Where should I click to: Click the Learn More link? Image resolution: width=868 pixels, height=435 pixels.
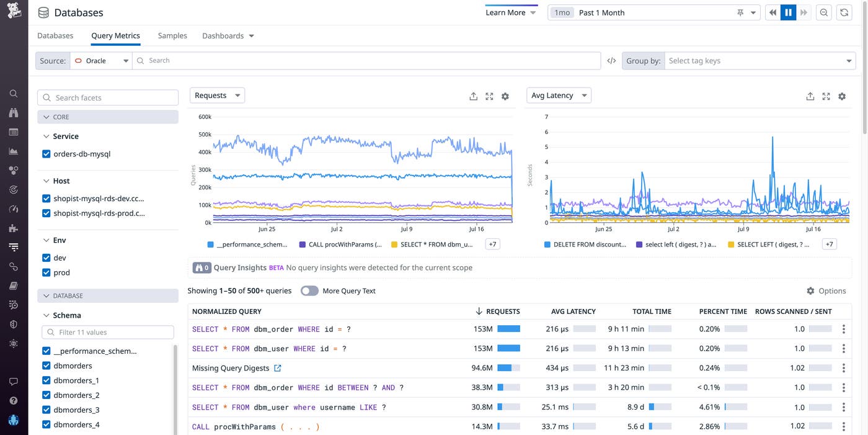pyautogui.click(x=505, y=12)
